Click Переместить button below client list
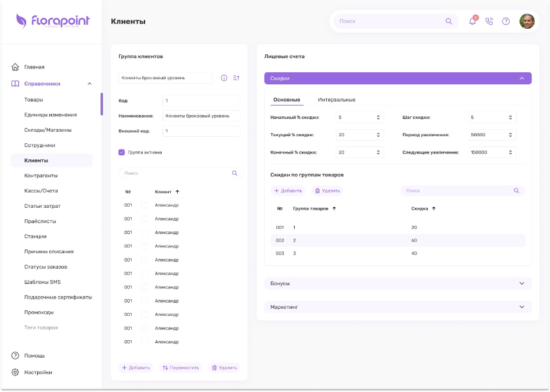The height and width of the screenshot is (392, 550). (180, 368)
